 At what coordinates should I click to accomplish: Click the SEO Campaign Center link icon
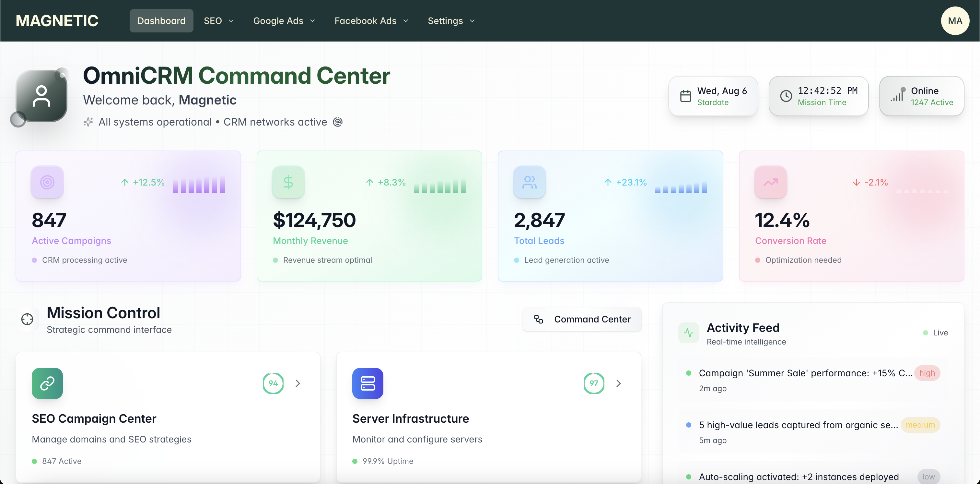(x=47, y=383)
